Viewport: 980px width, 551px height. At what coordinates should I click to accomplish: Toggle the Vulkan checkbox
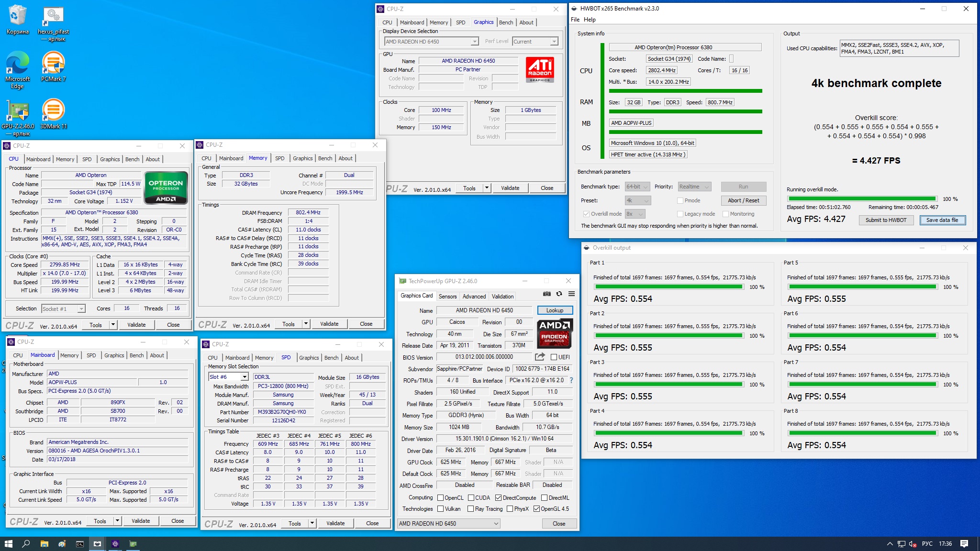click(x=440, y=509)
